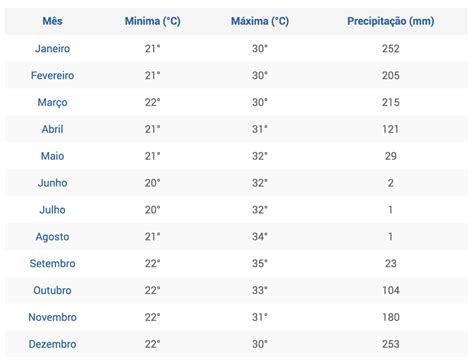
Task: Click the Mês column header
Action: pyautogui.click(x=52, y=21)
